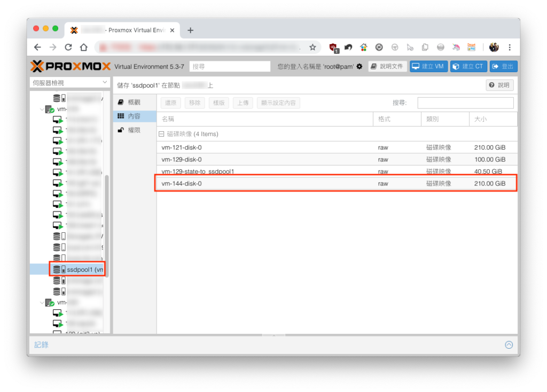Select the vm-144-disk-0 row

click(337, 183)
